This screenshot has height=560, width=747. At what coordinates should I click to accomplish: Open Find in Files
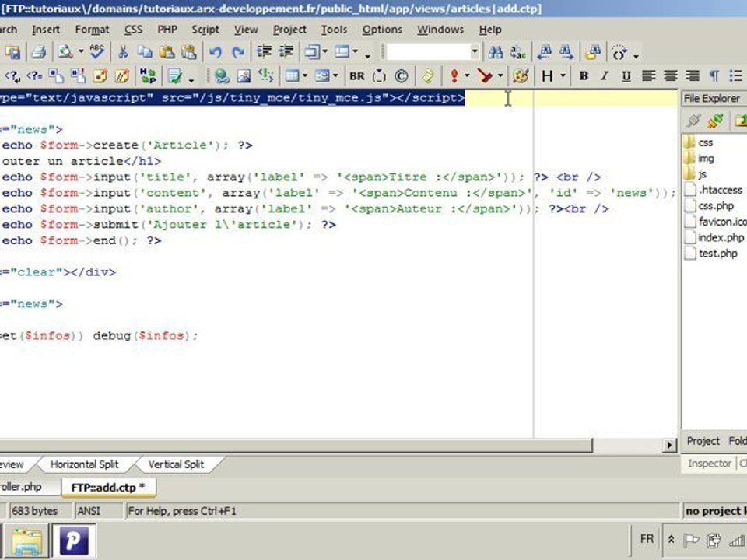[593, 52]
